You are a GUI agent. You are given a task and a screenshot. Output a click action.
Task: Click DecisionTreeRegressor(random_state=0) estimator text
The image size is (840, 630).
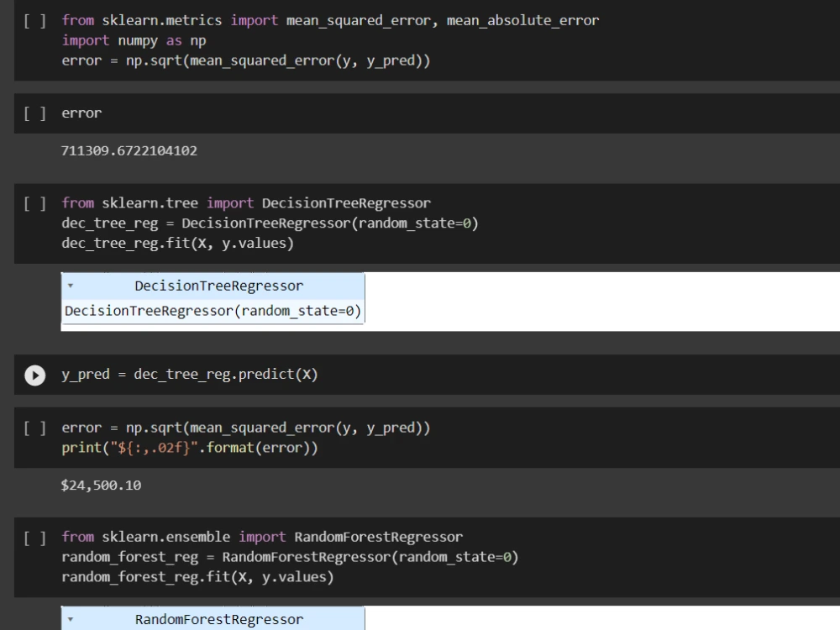[213, 311]
